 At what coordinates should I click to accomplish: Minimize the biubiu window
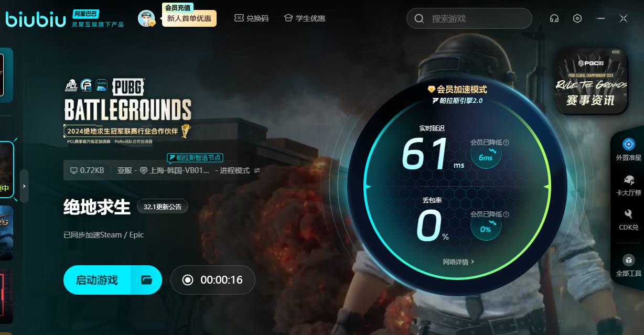click(600, 18)
